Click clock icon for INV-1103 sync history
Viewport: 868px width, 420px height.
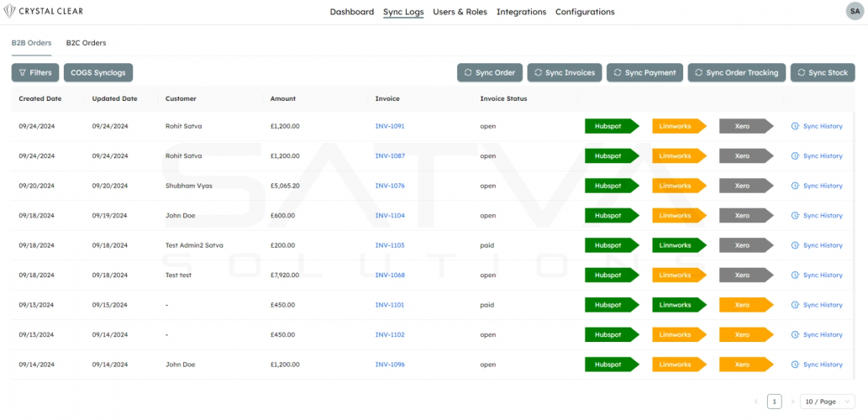coord(796,245)
